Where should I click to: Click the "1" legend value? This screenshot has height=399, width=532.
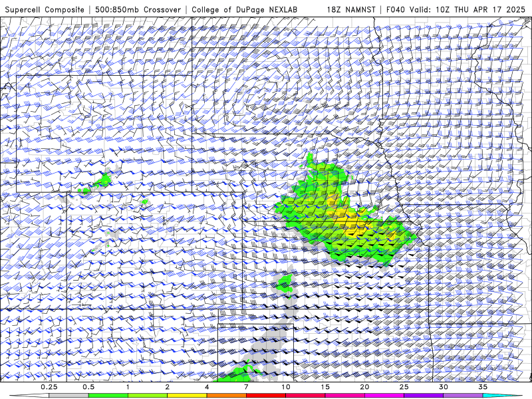[x=128, y=387]
